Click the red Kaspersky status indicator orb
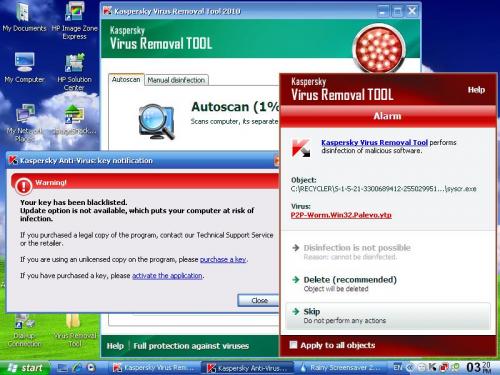Viewport: 500px width, 375px height. (378, 49)
